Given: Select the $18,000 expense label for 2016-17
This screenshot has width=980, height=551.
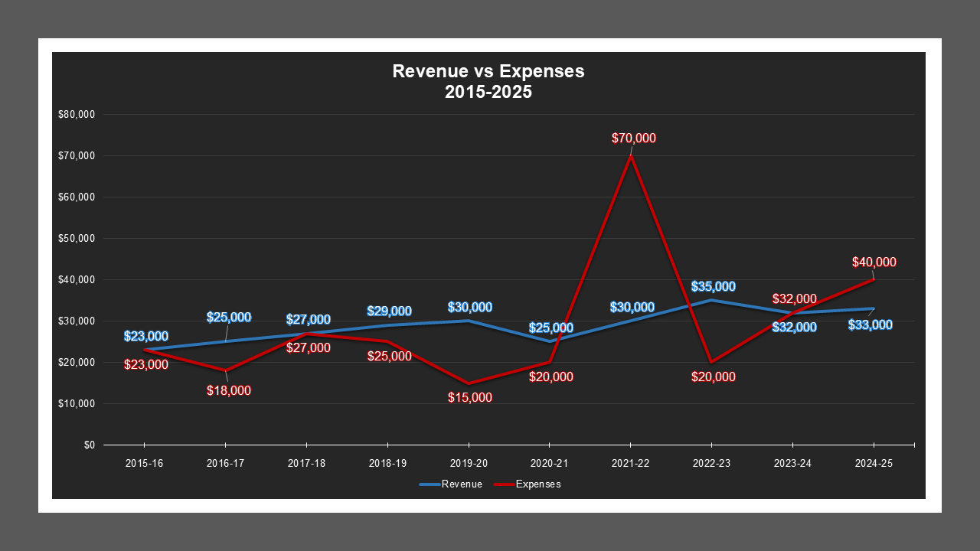Looking at the screenshot, I should pos(229,391).
